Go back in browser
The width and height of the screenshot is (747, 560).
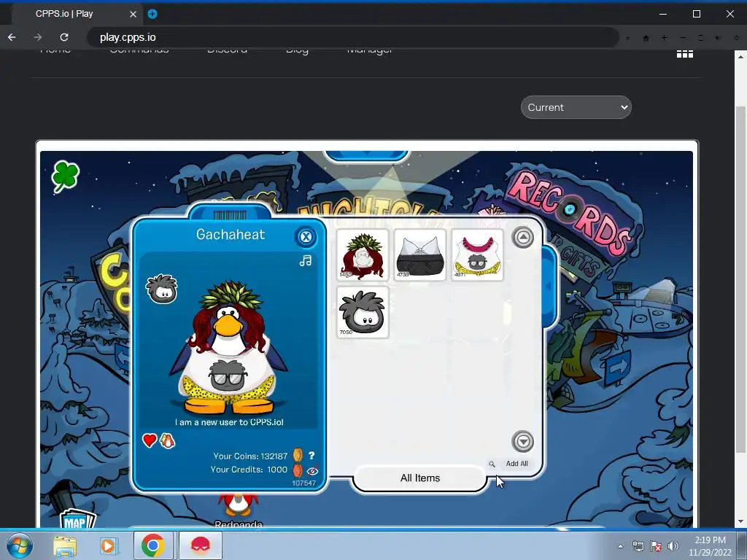point(12,37)
